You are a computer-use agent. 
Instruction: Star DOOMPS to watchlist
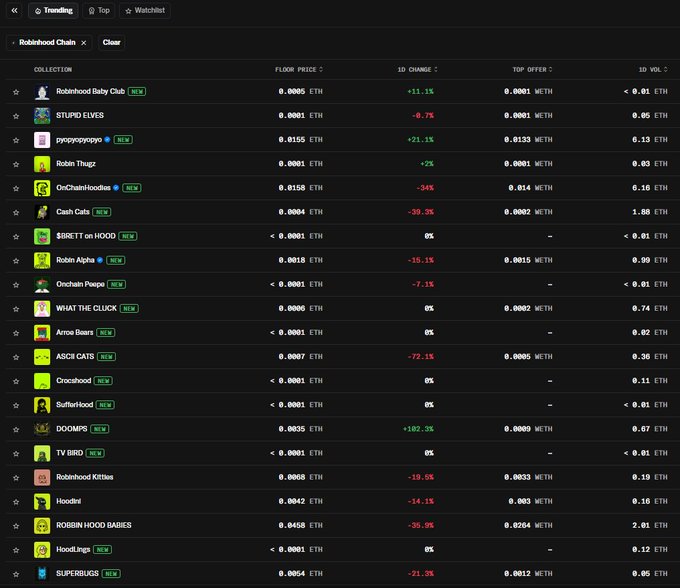[16, 429]
